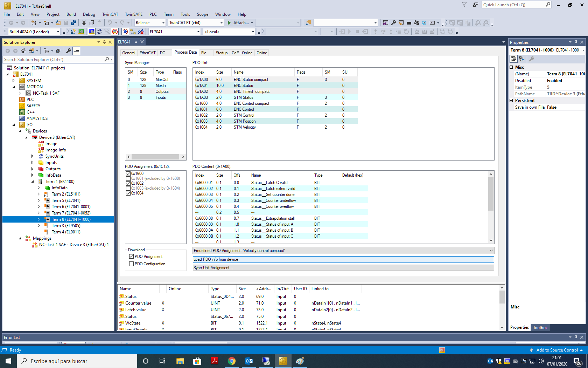Click the Show Sub Items icon
This screenshot has height=368, width=588.
133,32
